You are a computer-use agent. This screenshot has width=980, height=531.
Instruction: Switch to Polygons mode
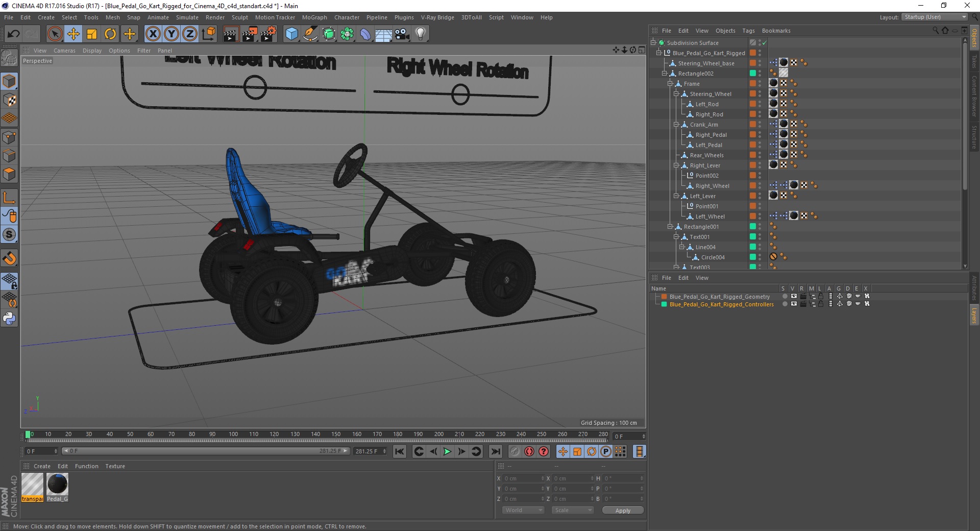[9, 174]
